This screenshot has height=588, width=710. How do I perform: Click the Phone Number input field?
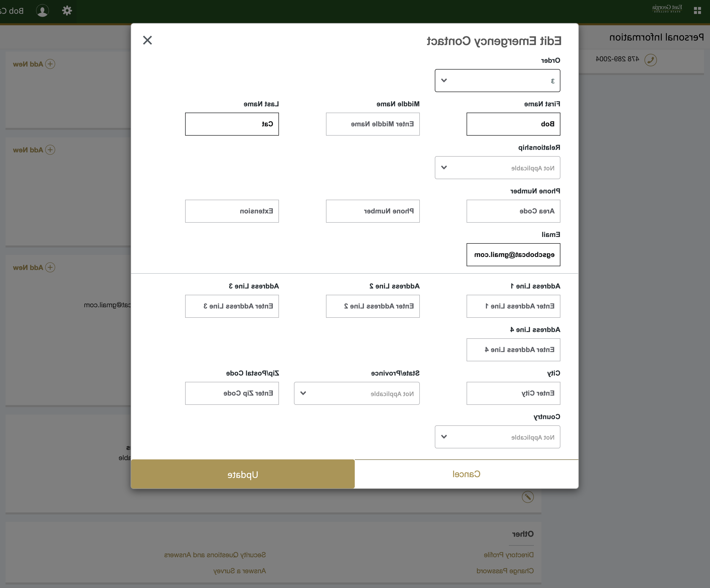[x=373, y=211]
